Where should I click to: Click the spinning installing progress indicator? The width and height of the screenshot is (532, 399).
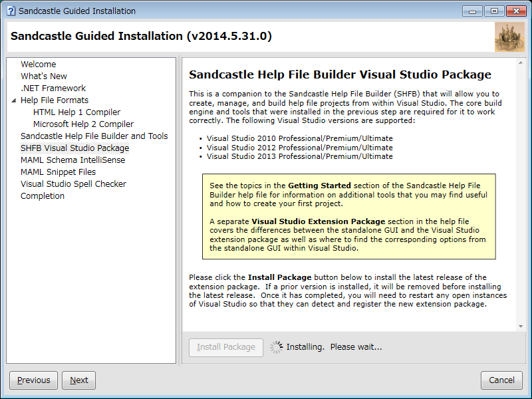[x=276, y=347]
